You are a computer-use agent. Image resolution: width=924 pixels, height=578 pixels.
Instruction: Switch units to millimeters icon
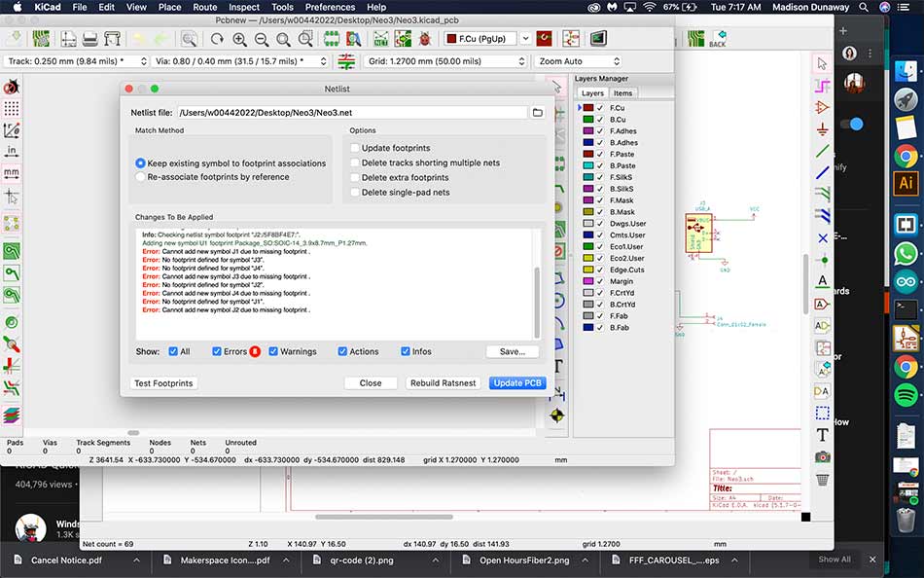coord(12,173)
